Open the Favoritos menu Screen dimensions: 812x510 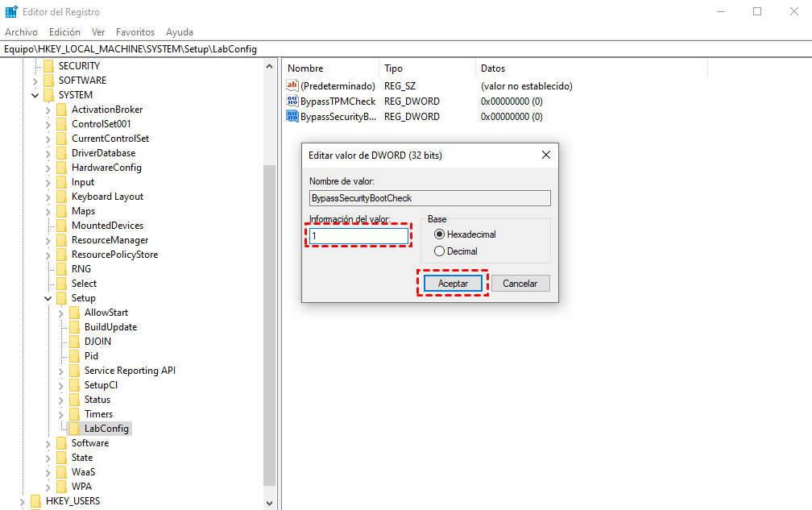(135, 31)
